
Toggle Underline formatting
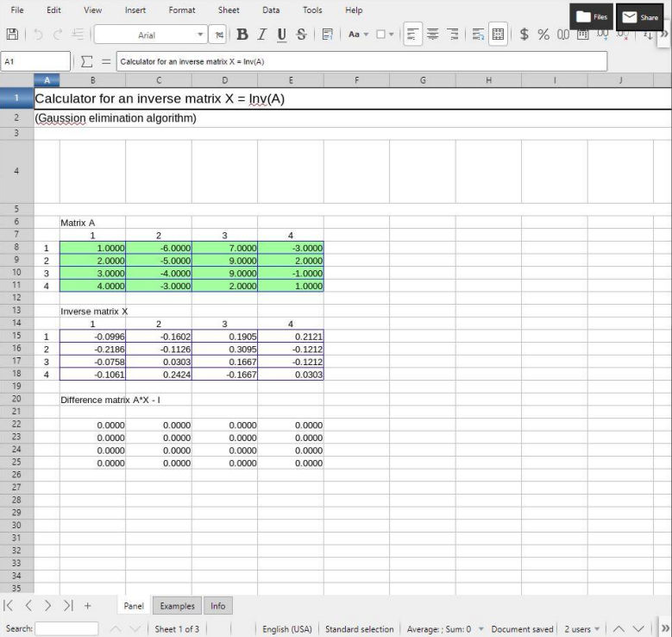pos(281,35)
